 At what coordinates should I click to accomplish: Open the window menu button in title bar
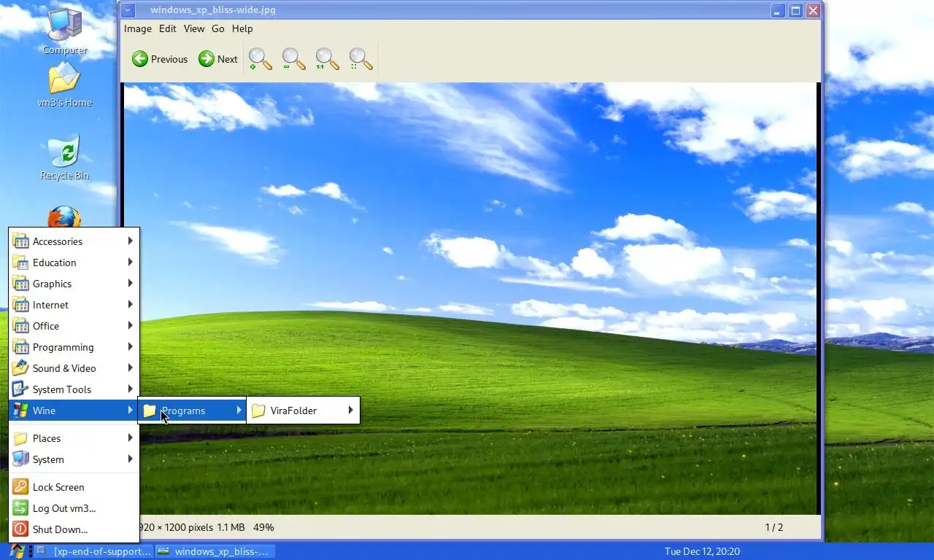pyautogui.click(x=128, y=10)
